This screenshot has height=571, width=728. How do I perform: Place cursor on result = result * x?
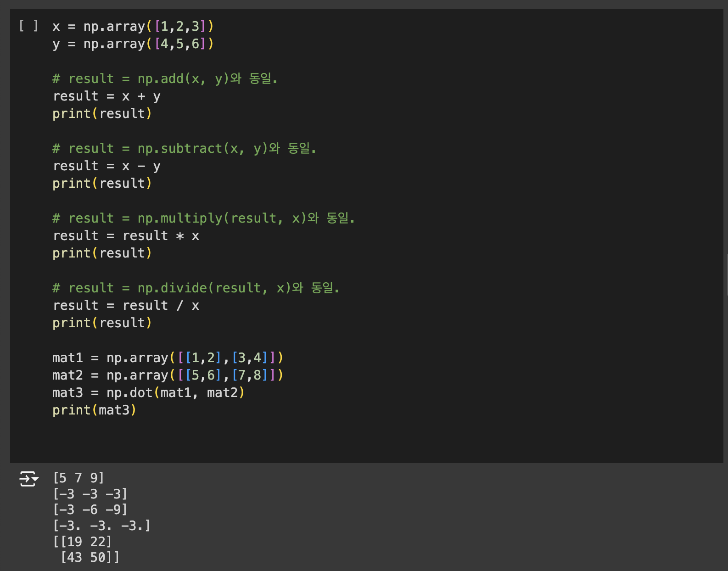(126, 236)
